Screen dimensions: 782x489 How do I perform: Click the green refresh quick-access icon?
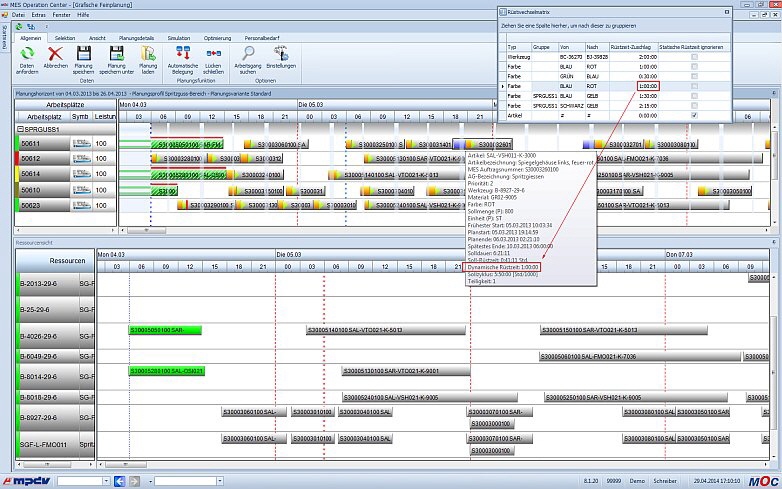19,26
